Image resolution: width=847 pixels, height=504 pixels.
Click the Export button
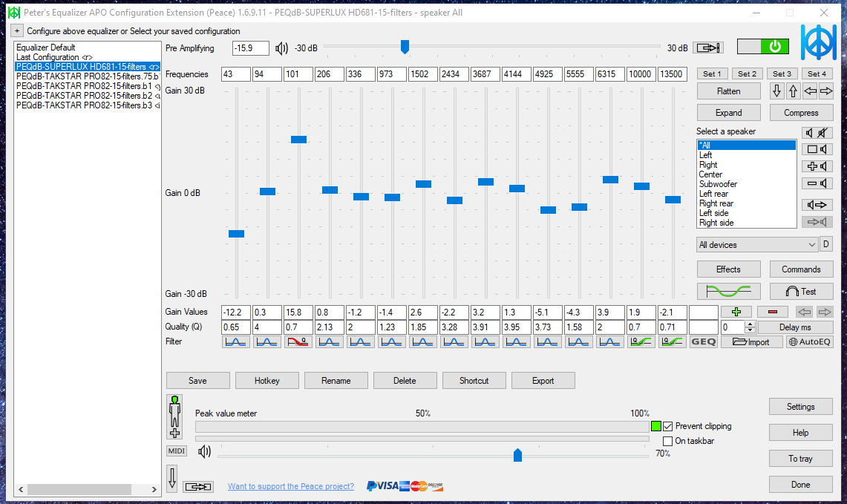tap(543, 381)
